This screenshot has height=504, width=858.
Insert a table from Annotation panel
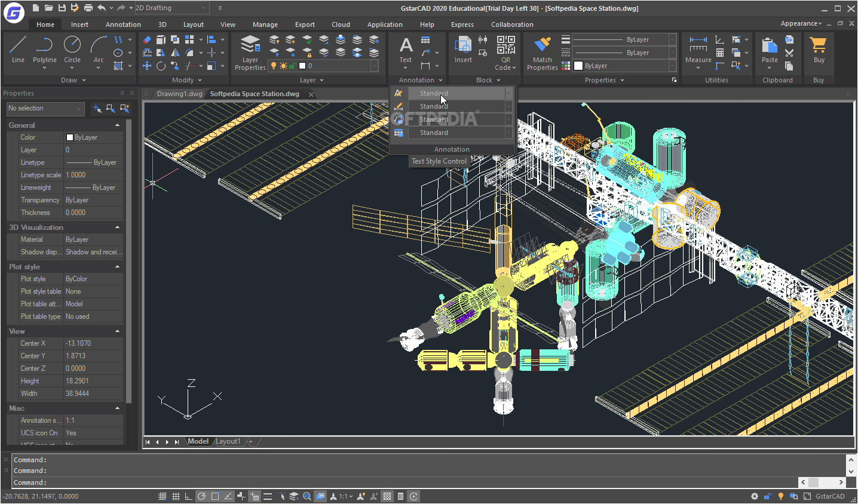[x=425, y=40]
